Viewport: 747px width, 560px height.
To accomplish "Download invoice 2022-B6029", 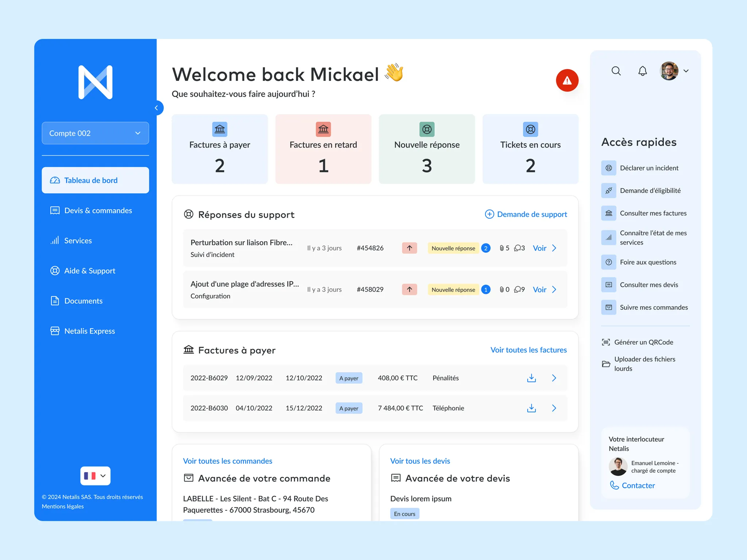I will 531,378.
